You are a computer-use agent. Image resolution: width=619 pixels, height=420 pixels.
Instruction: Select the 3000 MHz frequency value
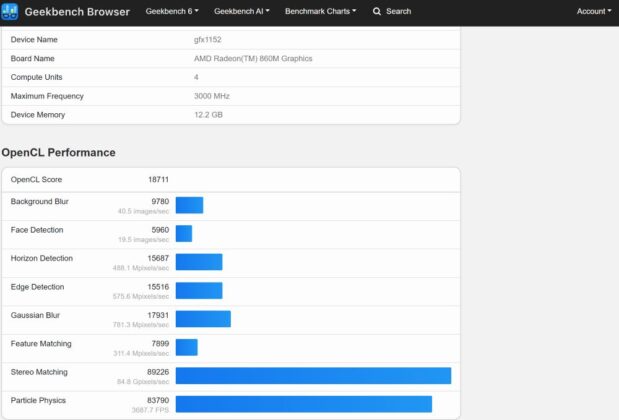(212, 96)
